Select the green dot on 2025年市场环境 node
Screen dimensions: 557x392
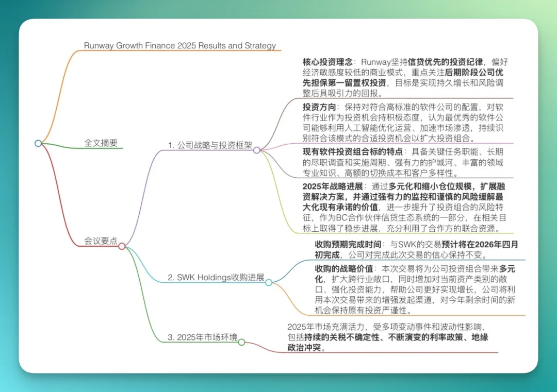point(241,341)
